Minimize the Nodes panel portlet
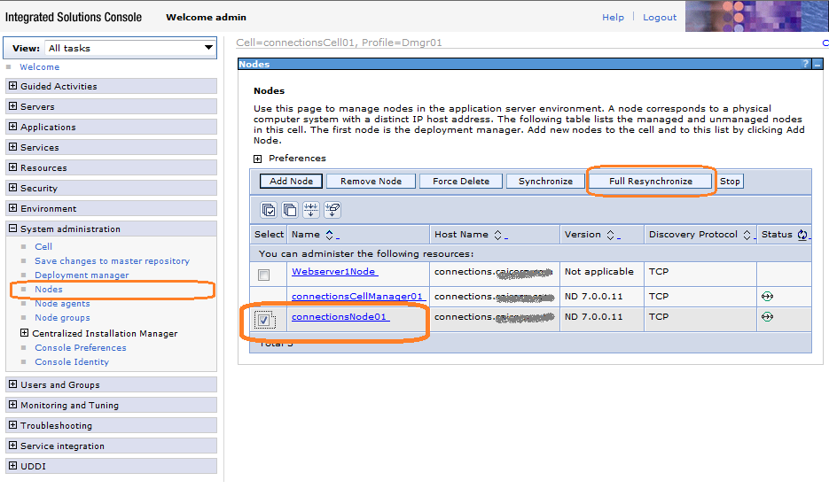Image resolution: width=829 pixels, height=504 pixels. 817,64
